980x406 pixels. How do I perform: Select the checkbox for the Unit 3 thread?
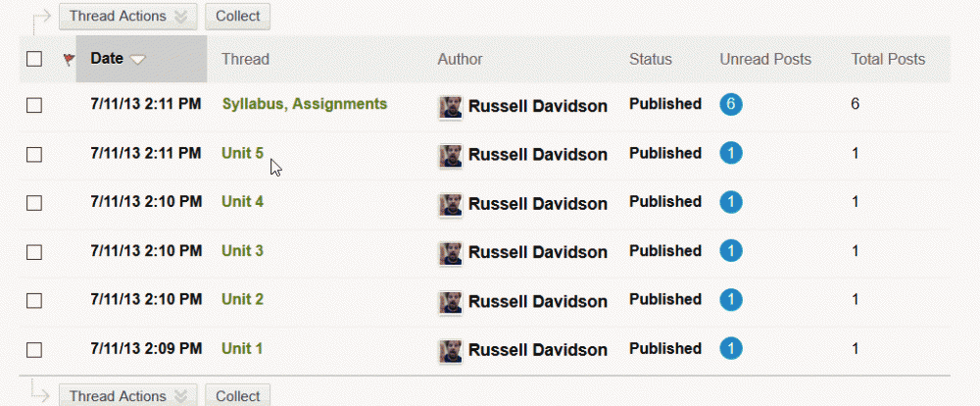tap(34, 252)
